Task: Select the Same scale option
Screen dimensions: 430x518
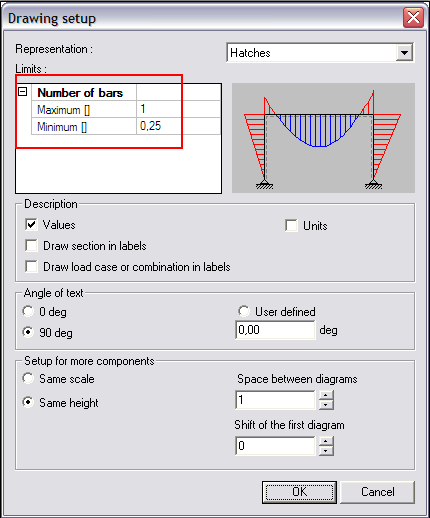Action: (x=28, y=378)
